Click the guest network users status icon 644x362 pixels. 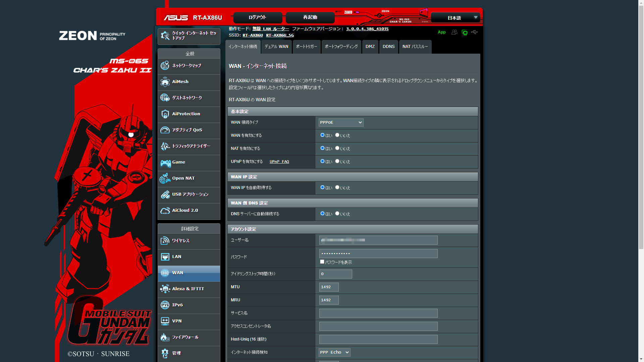pyautogui.click(x=454, y=32)
